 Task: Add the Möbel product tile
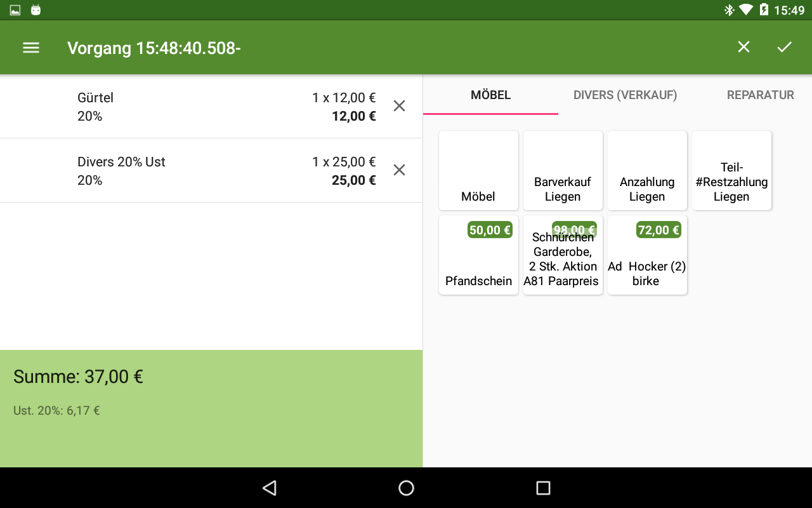point(478,170)
